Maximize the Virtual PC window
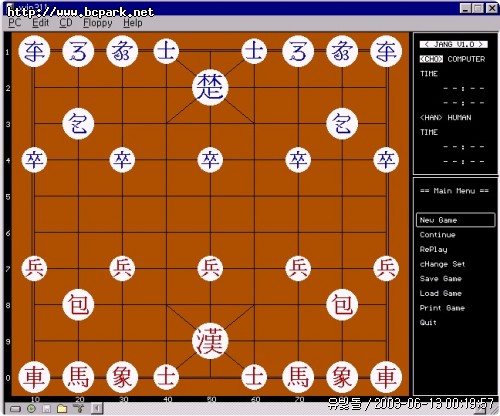Image resolution: width=500 pixels, height=416 pixels. [x=478, y=8]
